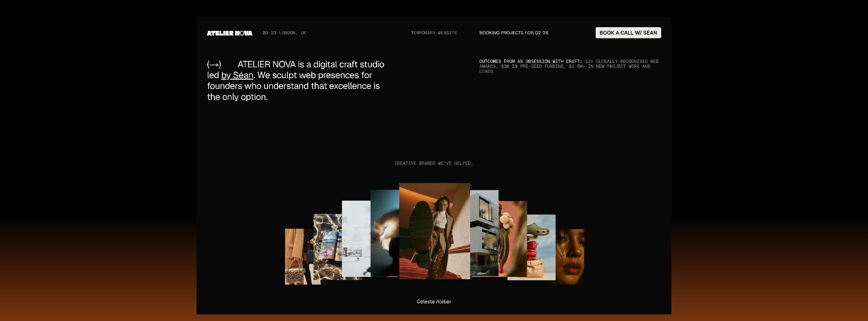The image size is (868, 321).
Task: Open the 'by Séan' underlined link
Action: pyautogui.click(x=237, y=75)
